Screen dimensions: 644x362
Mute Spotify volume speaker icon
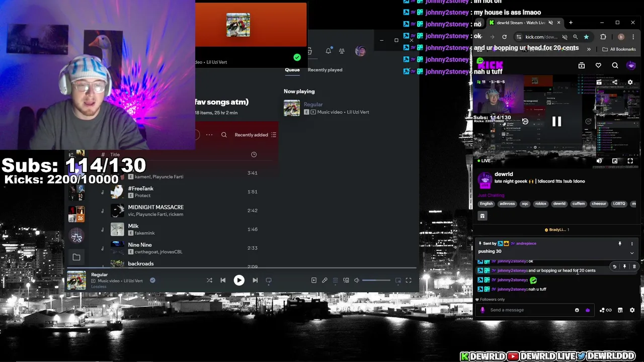click(357, 280)
